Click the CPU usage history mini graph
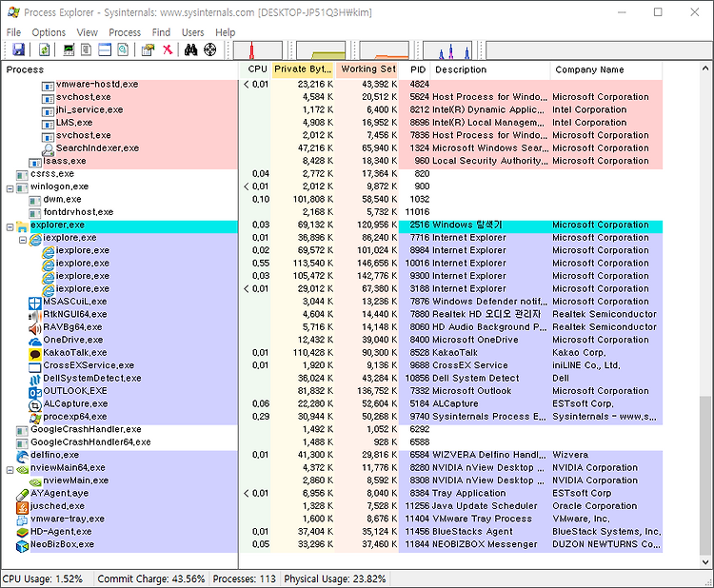 (x=258, y=50)
